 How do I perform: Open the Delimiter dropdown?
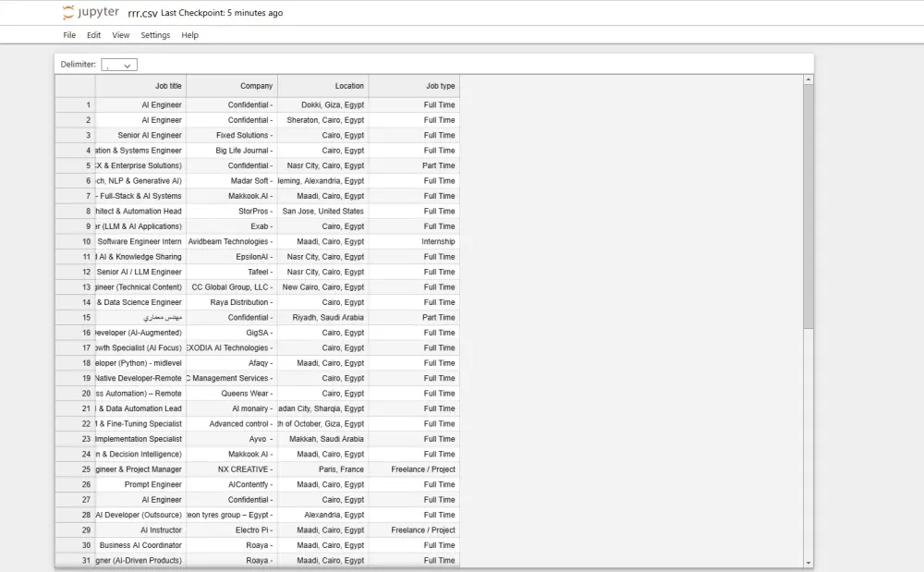tap(119, 65)
